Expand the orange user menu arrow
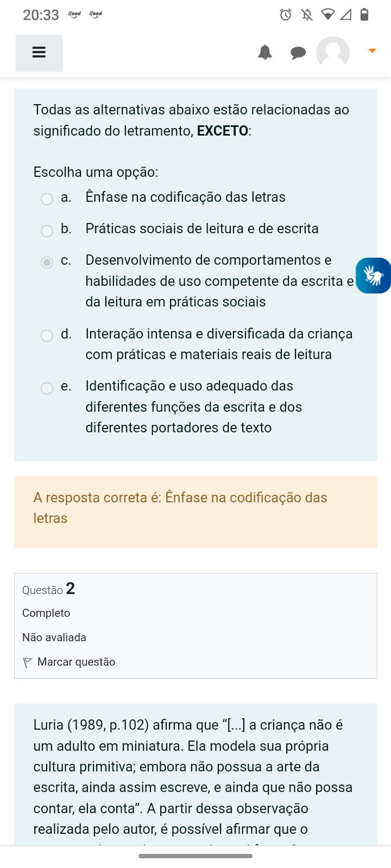This screenshot has height=868, width=391. pyautogui.click(x=372, y=51)
